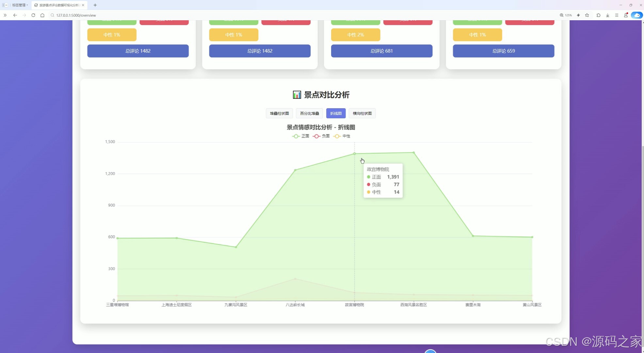
Task: Click the back navigation arrow
Action: coord(15,15)
